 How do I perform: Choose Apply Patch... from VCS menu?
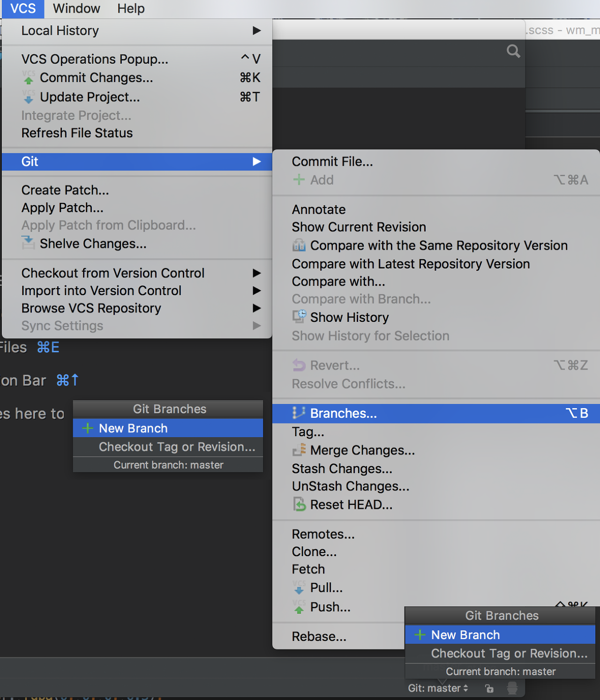(x=137, y=208)
